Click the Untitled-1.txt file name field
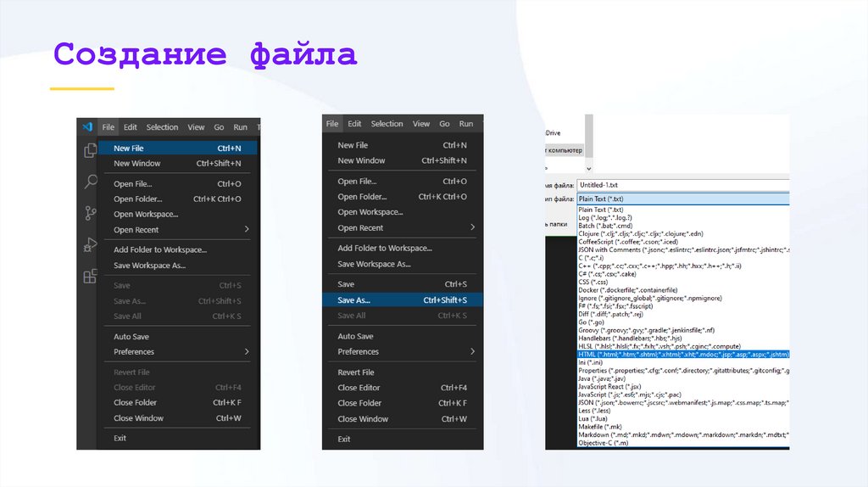868x487 pixels. [x=683, y=185]
